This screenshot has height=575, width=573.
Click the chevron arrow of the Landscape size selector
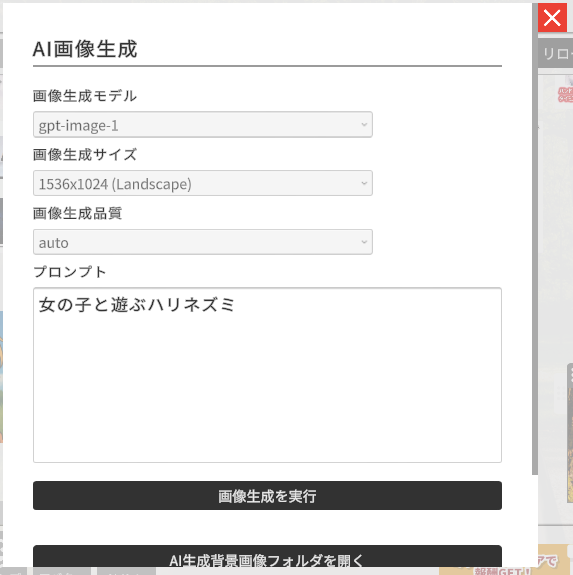(x=364, y=183)
